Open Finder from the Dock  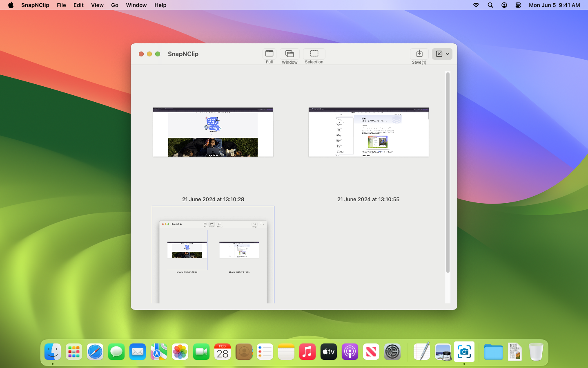point(53,352)
